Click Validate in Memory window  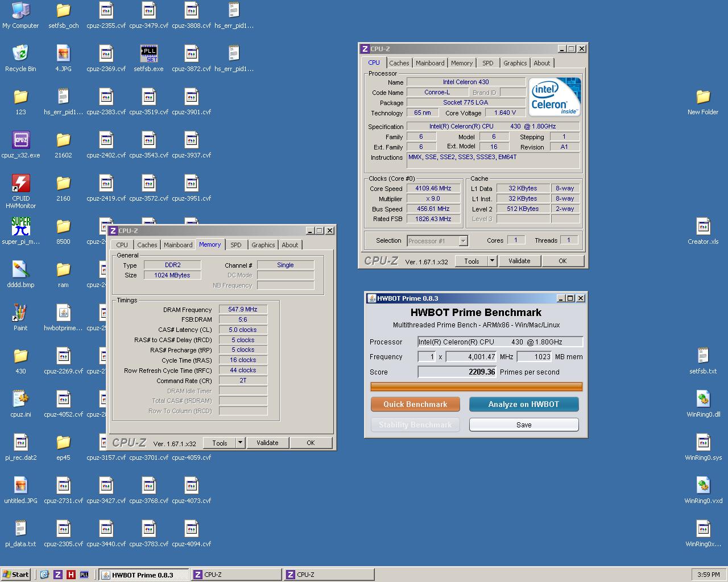267,443
